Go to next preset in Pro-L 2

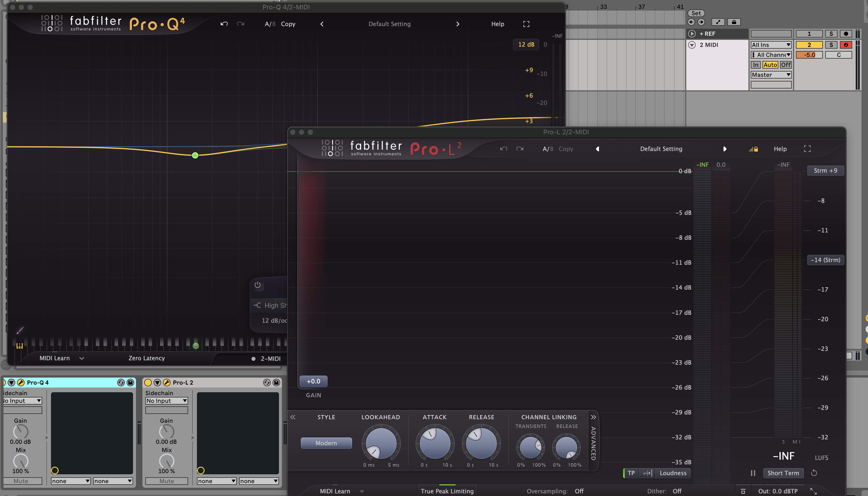[725, 149]
